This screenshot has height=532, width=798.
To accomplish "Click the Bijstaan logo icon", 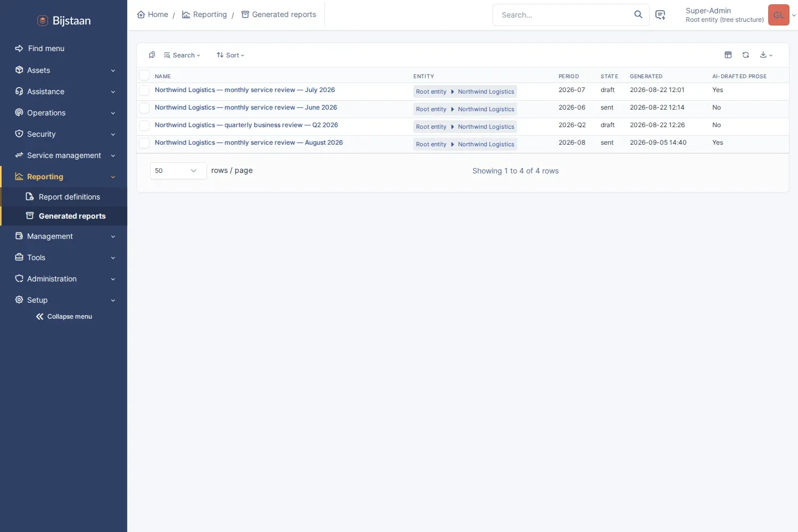I will (43, 21).
